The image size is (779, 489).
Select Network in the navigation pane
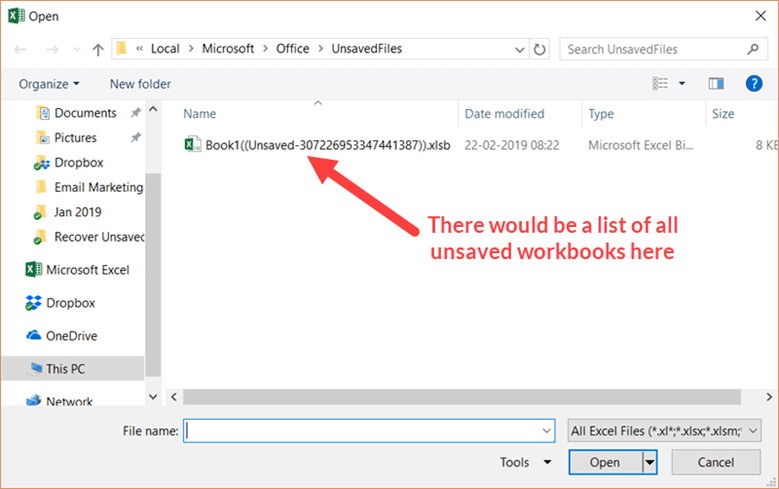tap(60, 401)
